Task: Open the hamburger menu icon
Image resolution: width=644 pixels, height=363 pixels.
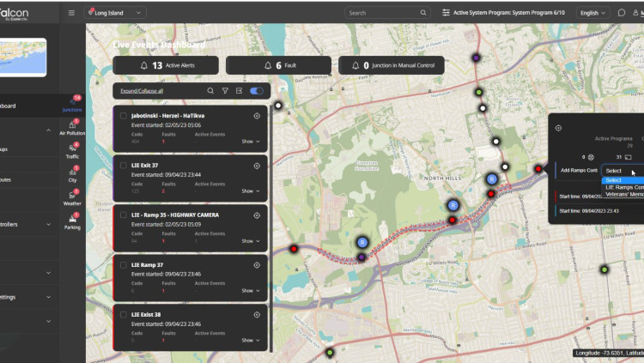Action: click(x=71, y=13)
